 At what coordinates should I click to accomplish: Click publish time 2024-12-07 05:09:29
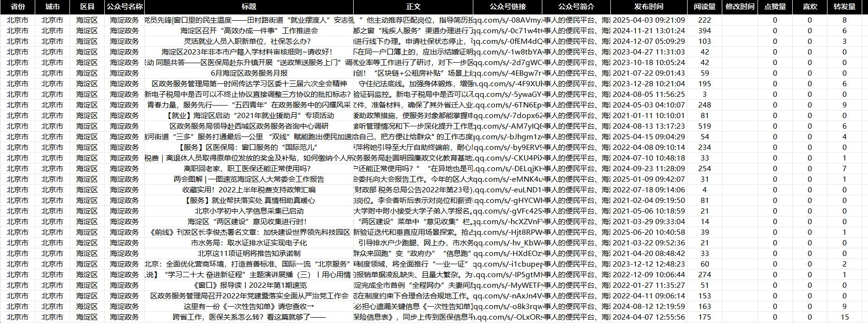click(x=649, y=41)
